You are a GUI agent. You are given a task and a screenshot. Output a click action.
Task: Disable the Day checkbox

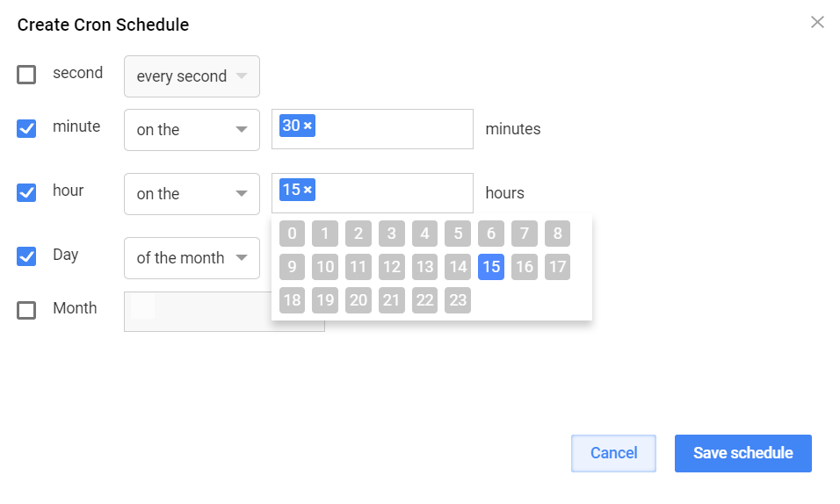point(26,256)
